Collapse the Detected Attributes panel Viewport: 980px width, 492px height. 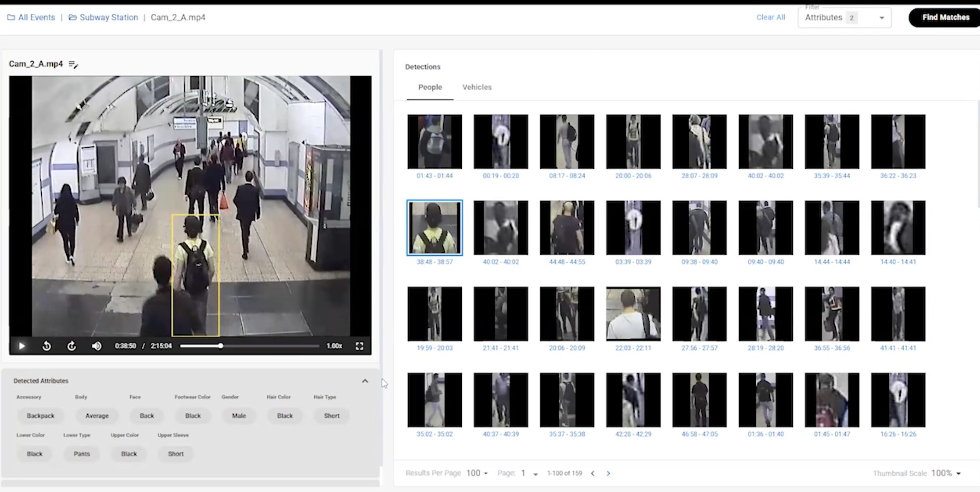[365, 381]
